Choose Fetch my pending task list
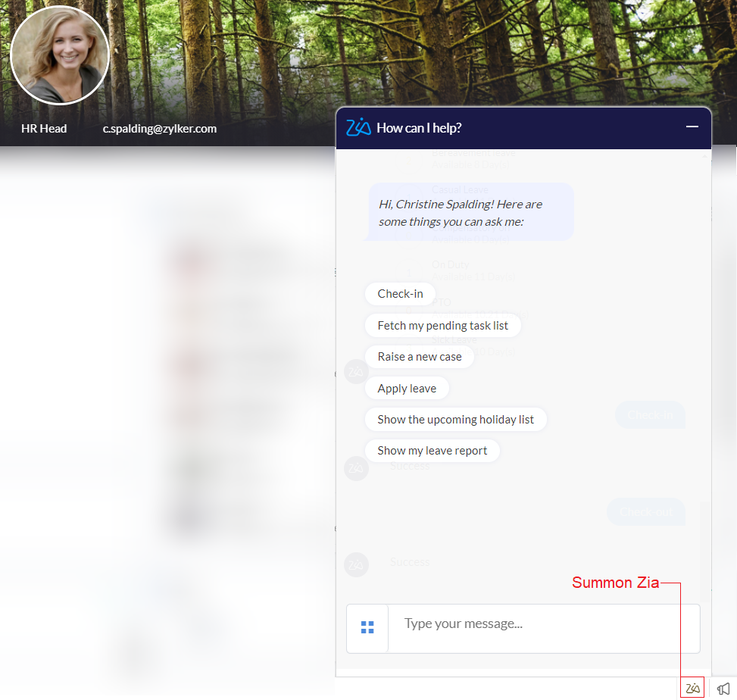Viewport: 737px width, 700px height. pyautogui.click(x=442, y=326)
